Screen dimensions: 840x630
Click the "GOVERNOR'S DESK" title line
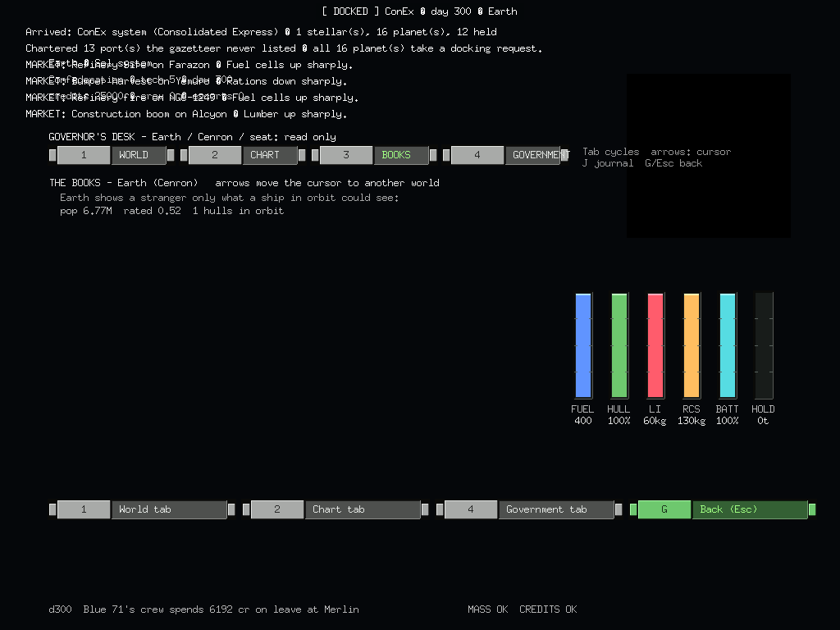tap(192, 137)
